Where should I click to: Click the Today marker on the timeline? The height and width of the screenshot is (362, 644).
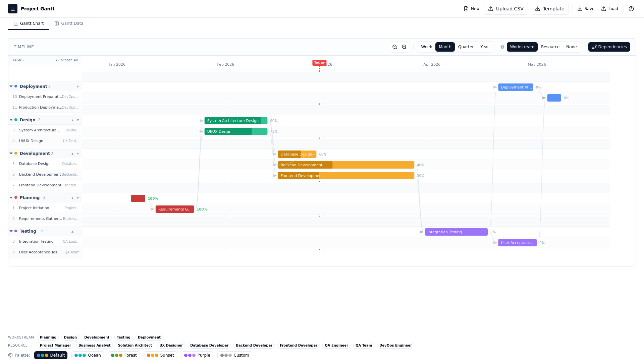click(319, 62)
